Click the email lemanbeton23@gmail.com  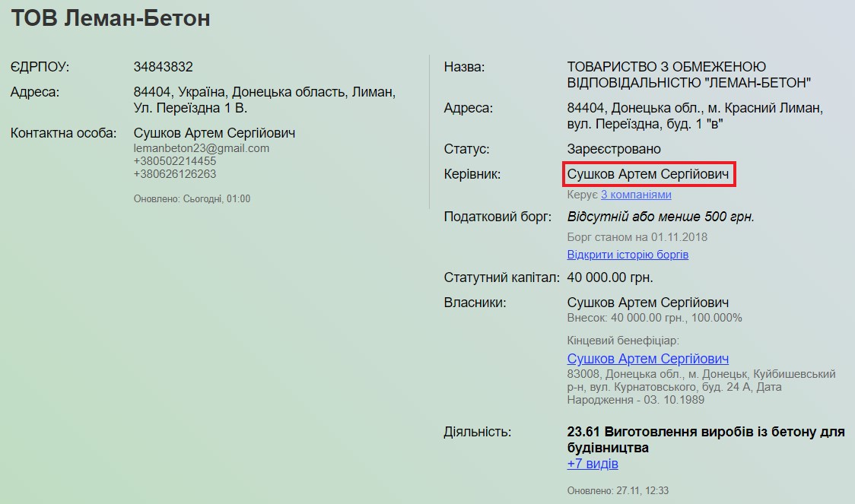tap(202, 148)
